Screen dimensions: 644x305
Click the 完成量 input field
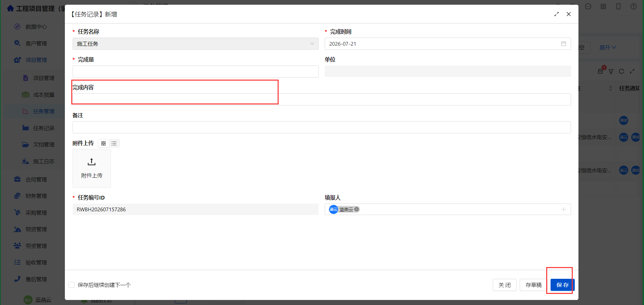tap(195, 72)
